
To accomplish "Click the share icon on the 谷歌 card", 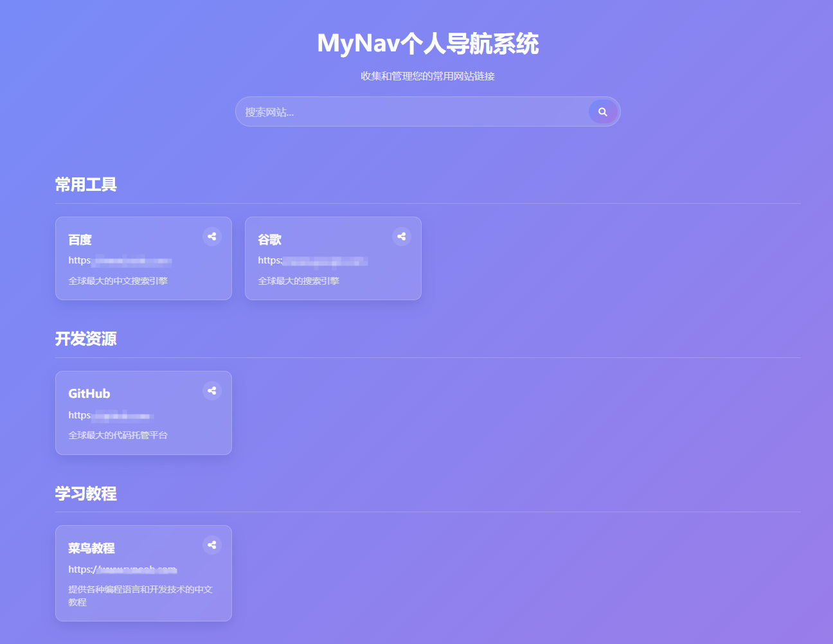I will pos(401,237).
